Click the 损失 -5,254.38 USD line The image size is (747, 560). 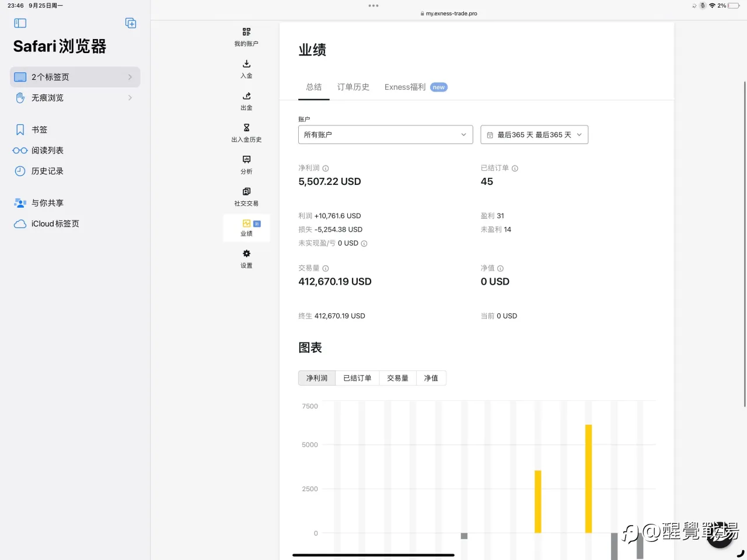[330, 229]
